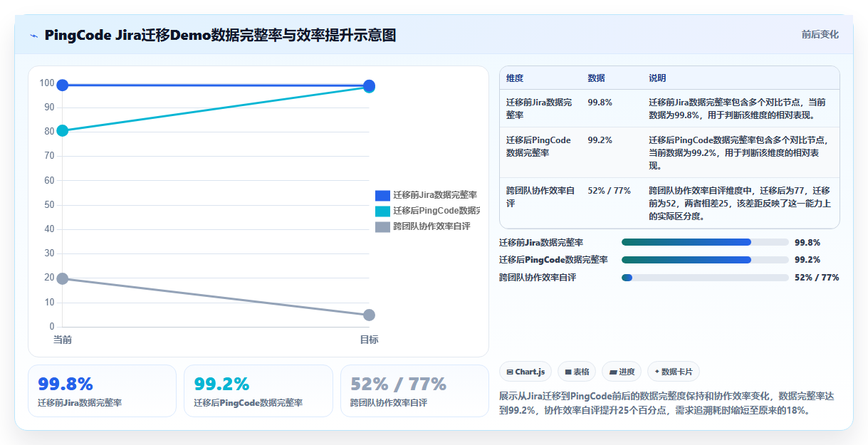Open the 52% / 77% summary card
868x445 pixels.
tap(414, 391)
